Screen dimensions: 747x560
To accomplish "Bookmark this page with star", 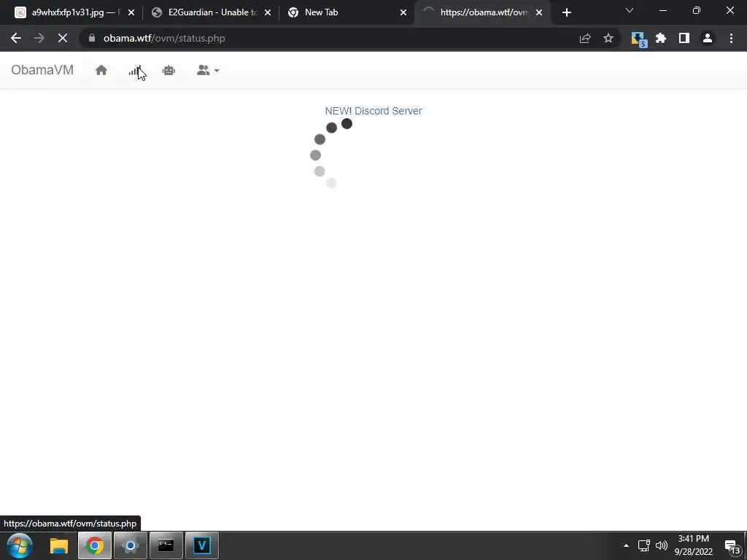I will 608,38.
